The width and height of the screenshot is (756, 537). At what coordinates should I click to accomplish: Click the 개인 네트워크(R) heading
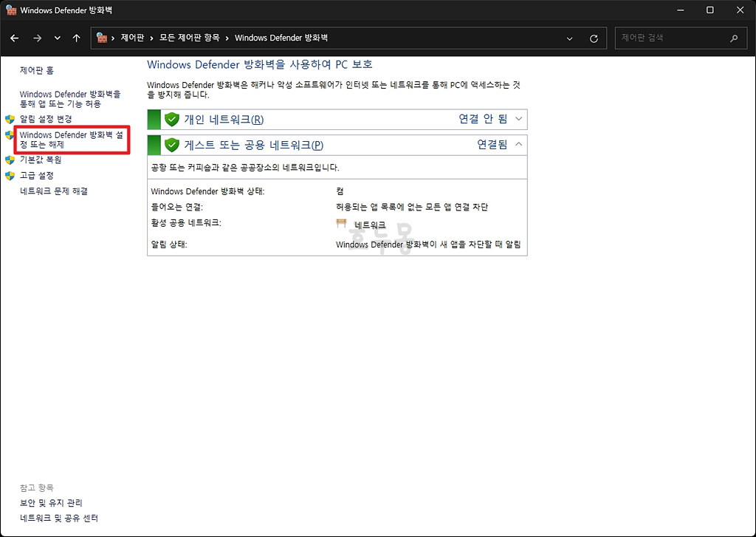tap(224, 119)
